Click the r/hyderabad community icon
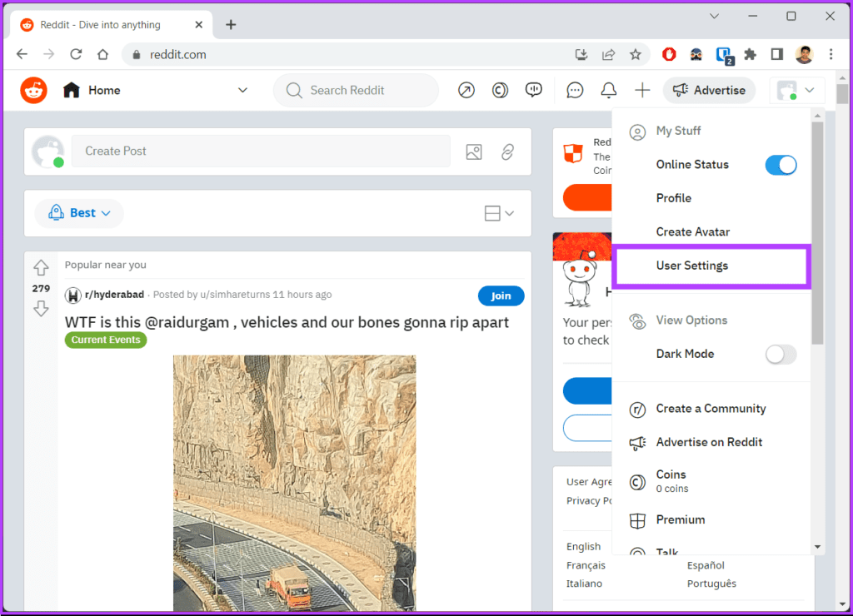This screenshot has height=616, width=853. click(73, 296)
